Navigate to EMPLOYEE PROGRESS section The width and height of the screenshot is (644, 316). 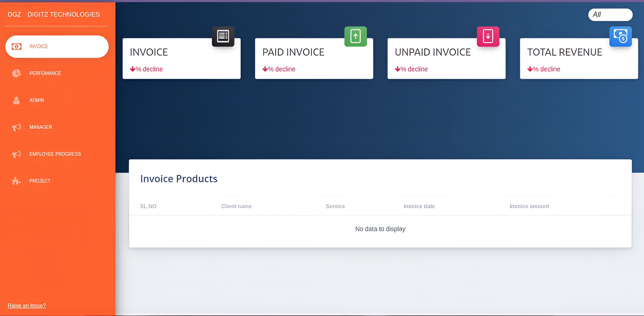point(57,154)
